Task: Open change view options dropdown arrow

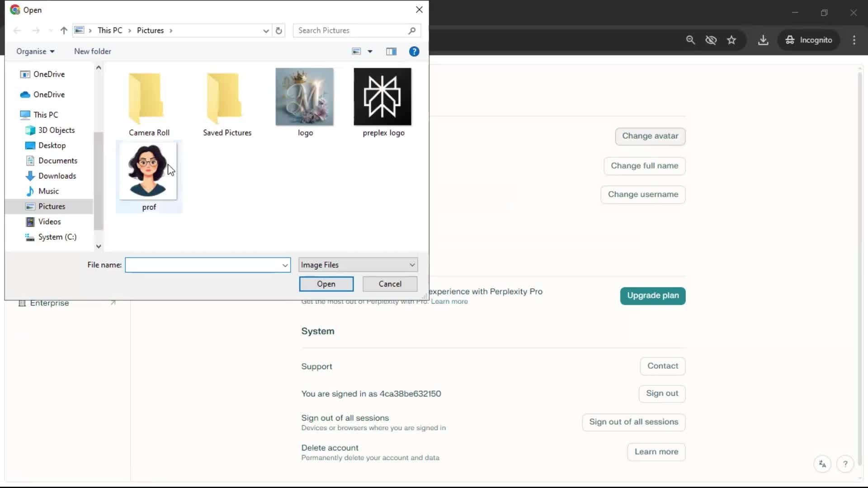Action: point(370,52)
